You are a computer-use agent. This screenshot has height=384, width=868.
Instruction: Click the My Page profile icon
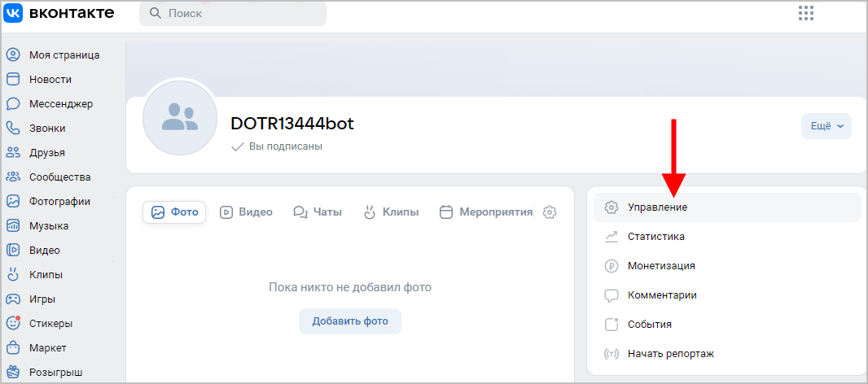[x=13, y=55]
